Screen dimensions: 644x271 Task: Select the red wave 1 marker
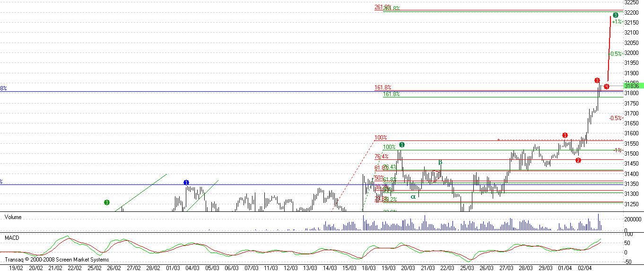click(565, 135)
